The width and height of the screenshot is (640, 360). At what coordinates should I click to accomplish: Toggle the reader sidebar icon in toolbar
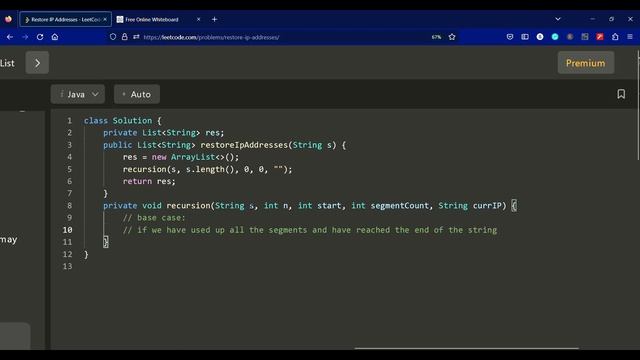pos(525,37)
